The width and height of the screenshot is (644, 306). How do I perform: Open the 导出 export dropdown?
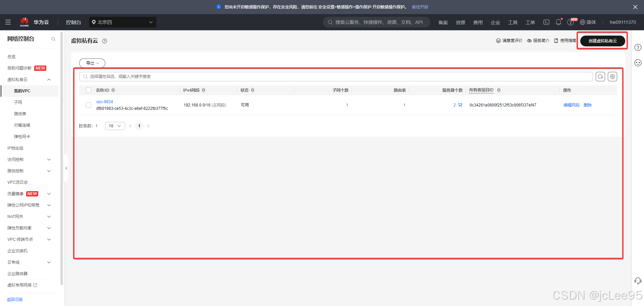(92, 63)
